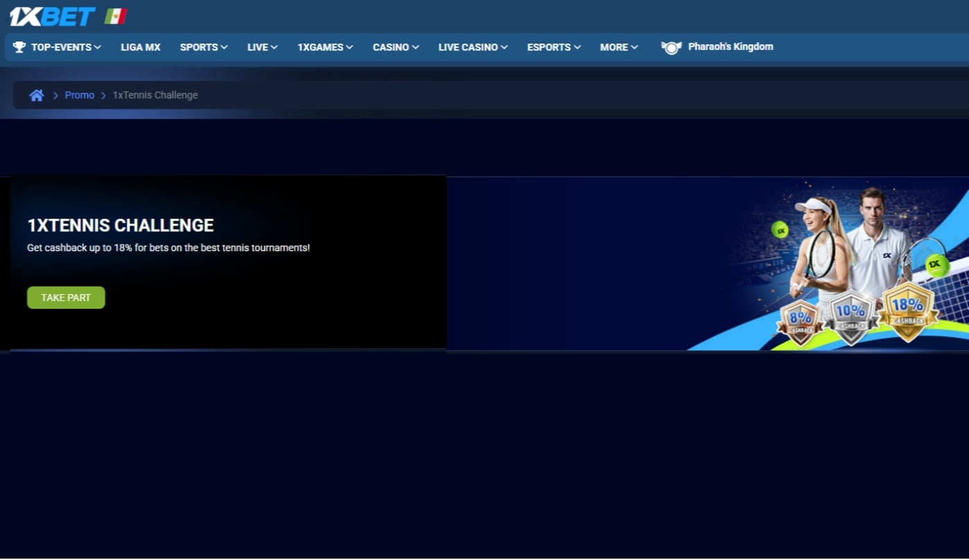This screenshot has height=560, width=969.
Task: Open the Pharaoh's Kingdom link
Action: click(x=731, y=47)
